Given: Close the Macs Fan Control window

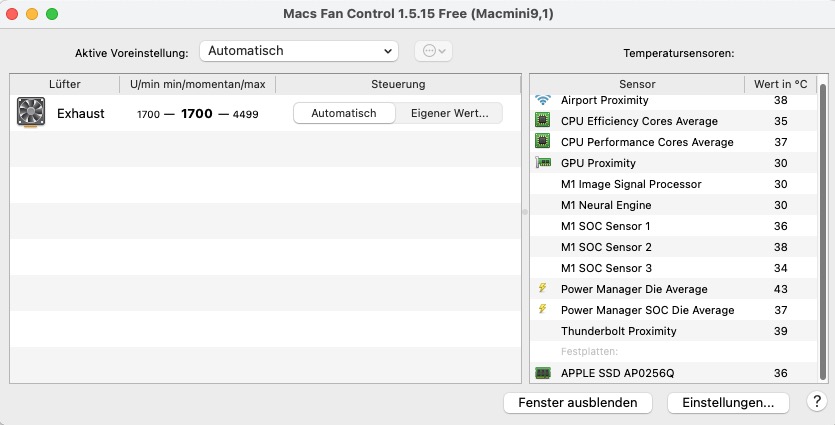Looking at the screenshot, I should point(12,14).
